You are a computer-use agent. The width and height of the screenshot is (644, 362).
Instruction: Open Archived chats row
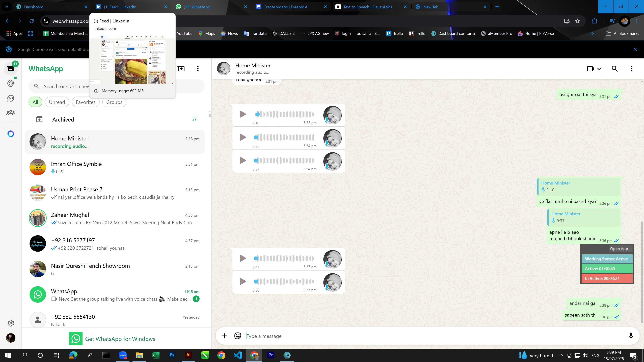coord(115,119)
